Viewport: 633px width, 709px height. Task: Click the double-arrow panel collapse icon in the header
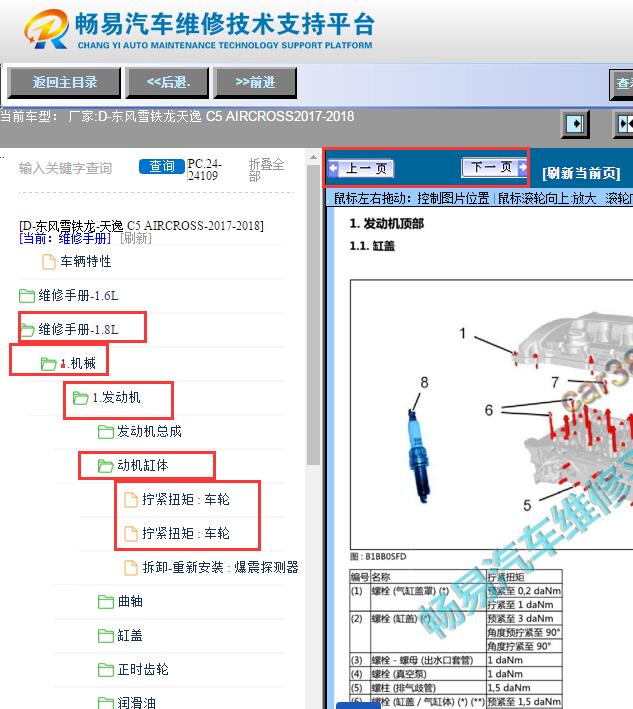point(625,123)
